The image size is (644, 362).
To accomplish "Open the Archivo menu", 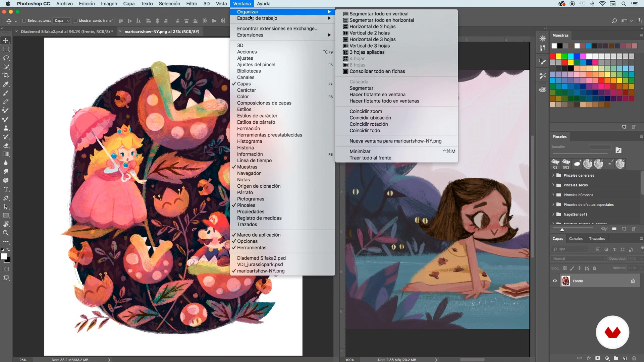I will pyautogui.click(x=64, y=4).
